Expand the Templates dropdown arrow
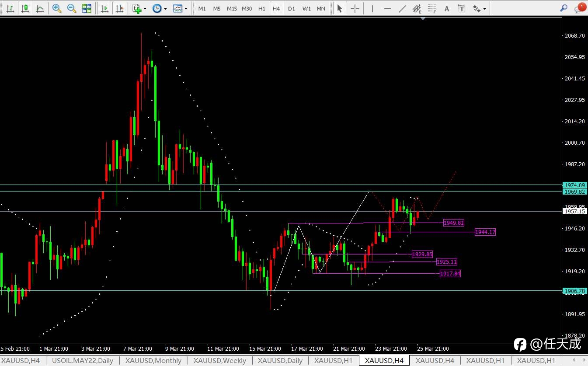 pyautogui.click(x=186, y=8)
